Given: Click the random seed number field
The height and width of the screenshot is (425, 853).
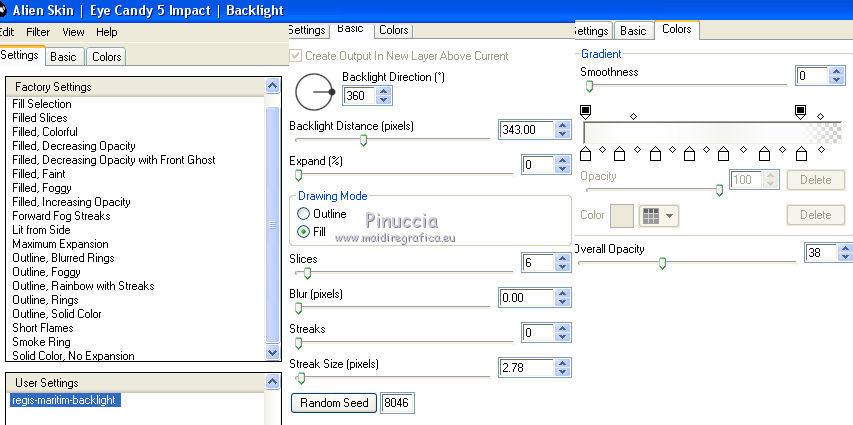Looking at the screenshot, I should click(397, 403).
